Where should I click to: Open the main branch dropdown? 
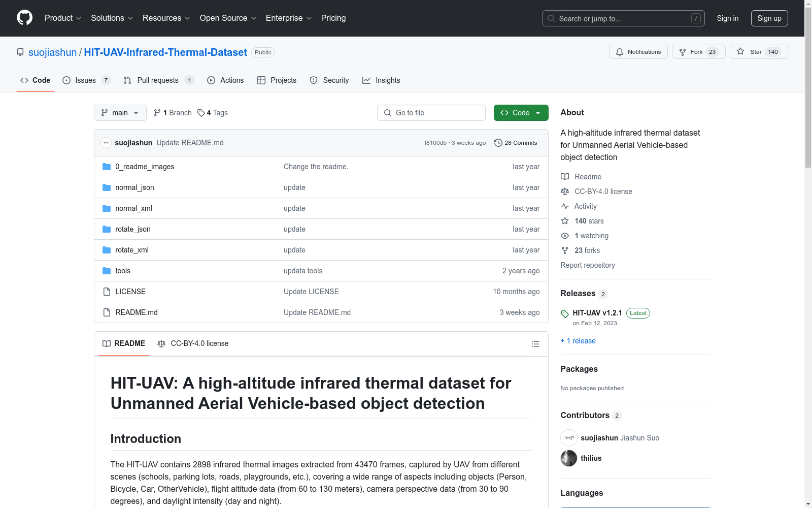point(120,113)
